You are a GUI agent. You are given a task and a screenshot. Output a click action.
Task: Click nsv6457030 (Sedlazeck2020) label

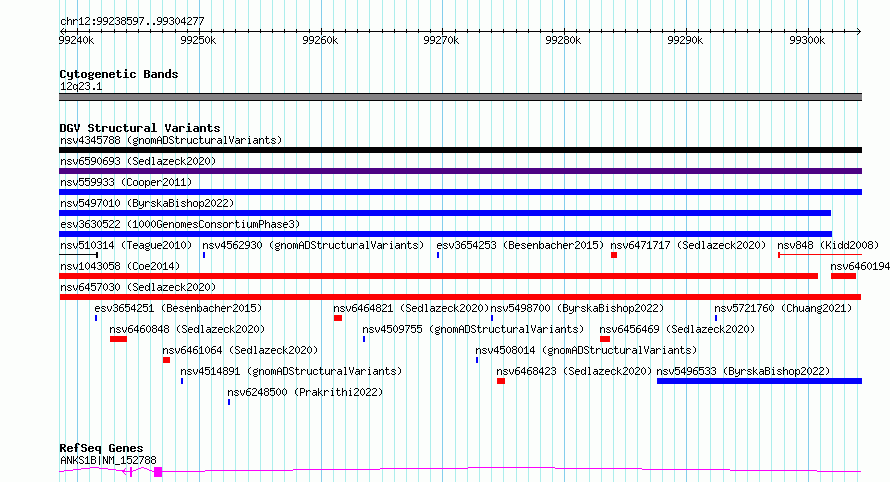138,287
